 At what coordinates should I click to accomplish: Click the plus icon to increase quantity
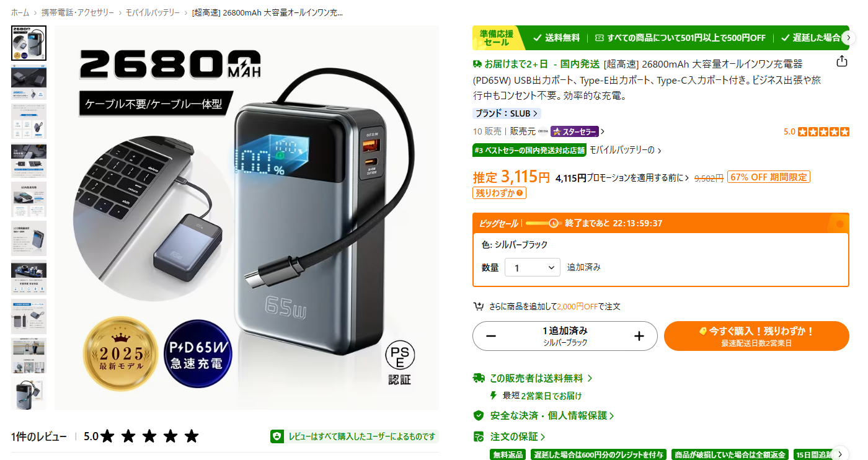(639, 336)
